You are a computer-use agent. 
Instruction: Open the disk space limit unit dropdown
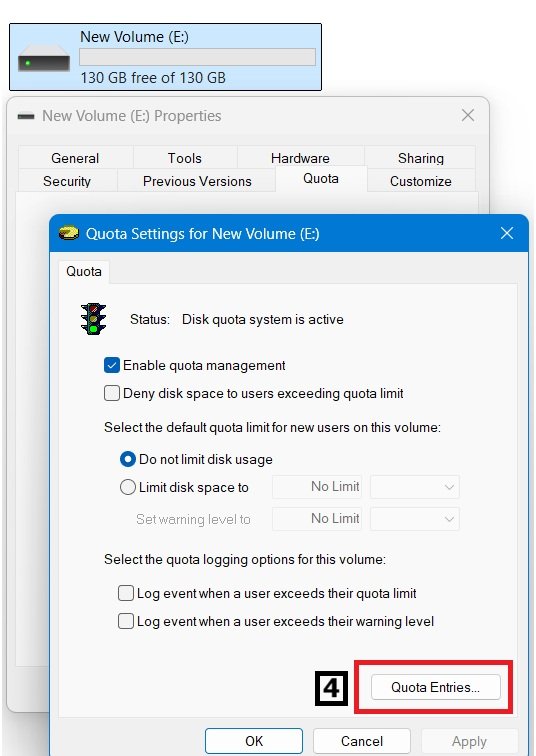click(415, 487)
